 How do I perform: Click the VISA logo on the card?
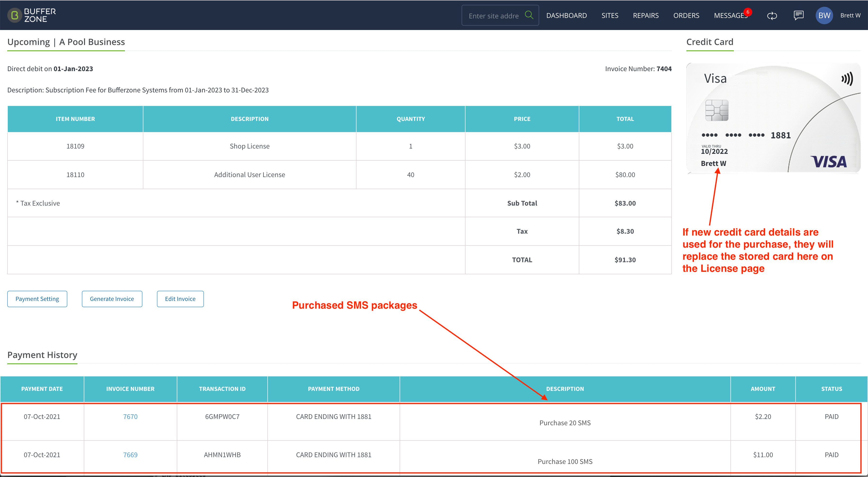(828, 162)
